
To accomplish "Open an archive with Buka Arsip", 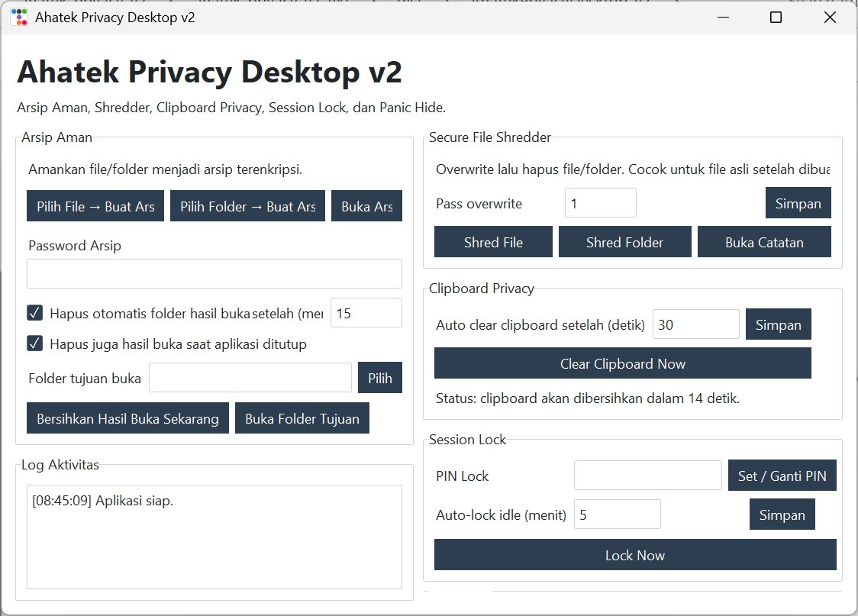I will click(367, 205).
